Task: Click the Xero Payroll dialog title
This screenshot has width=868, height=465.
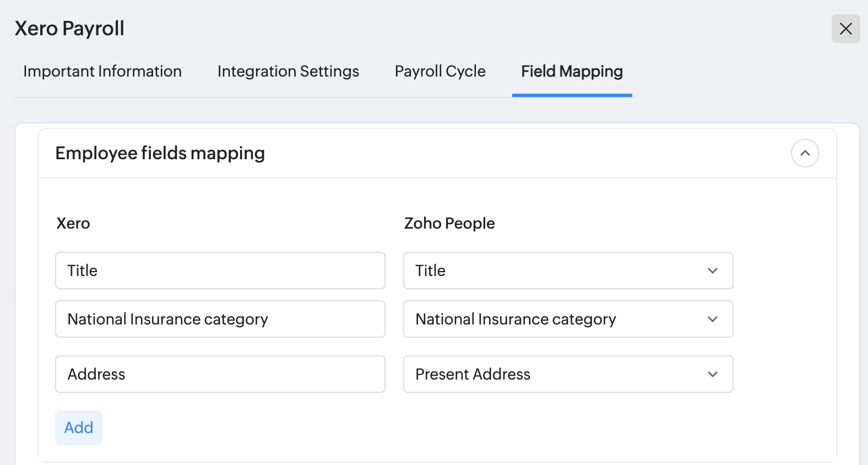Action: point(69,29)
